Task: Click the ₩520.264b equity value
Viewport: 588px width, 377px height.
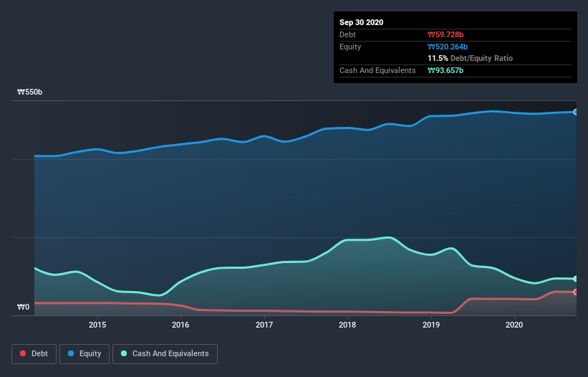Action: coord(448,47)
